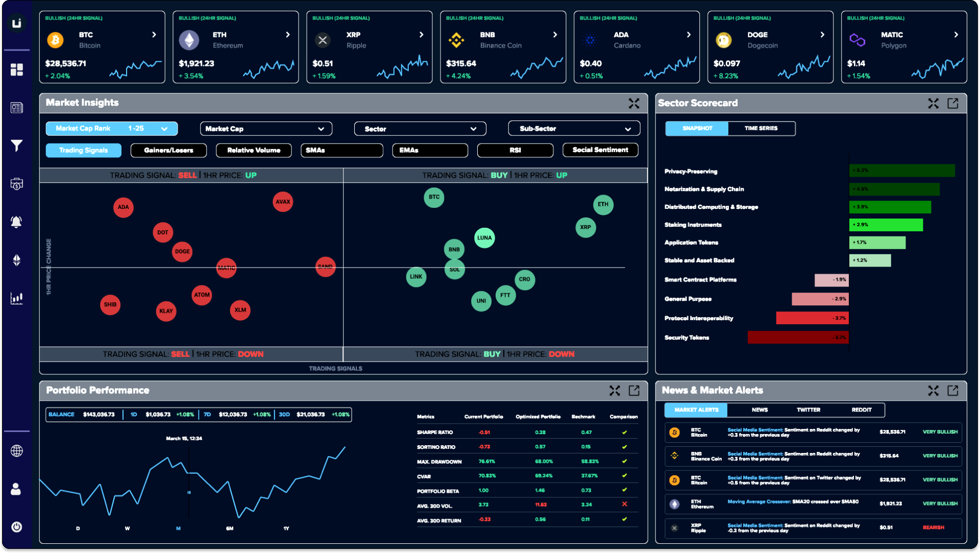The width and height of the screenshot is (980, 553).
Task: Click the globe icon in sidebar
Action: click(17, 451)
